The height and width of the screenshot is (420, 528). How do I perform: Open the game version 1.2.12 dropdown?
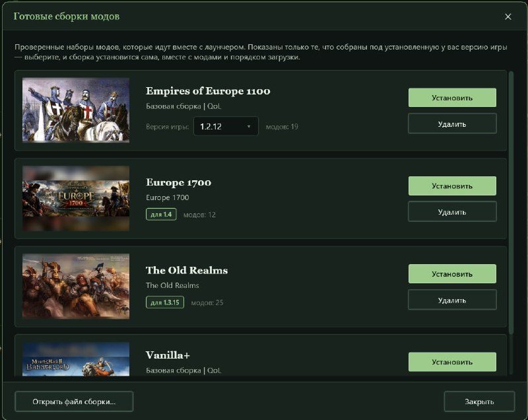tap(226, 126)
